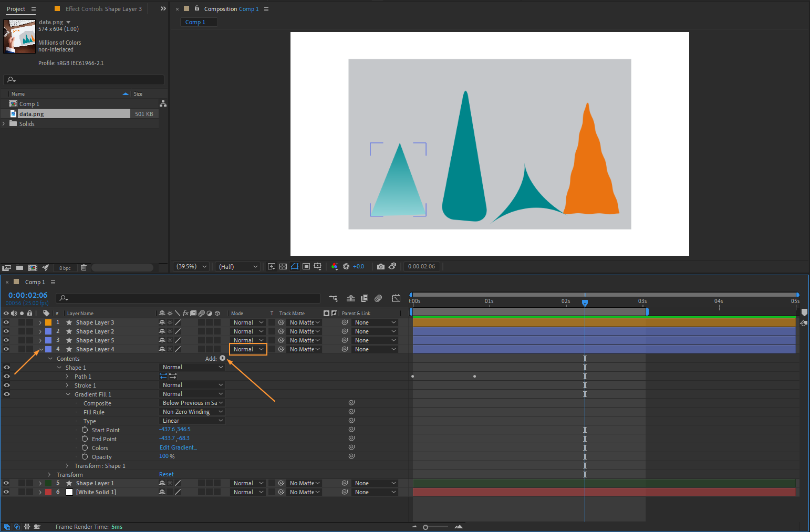Toggle visibility of the White Solid 1 layer
This screenshot has width=810, height=532.
coord(6,492)
